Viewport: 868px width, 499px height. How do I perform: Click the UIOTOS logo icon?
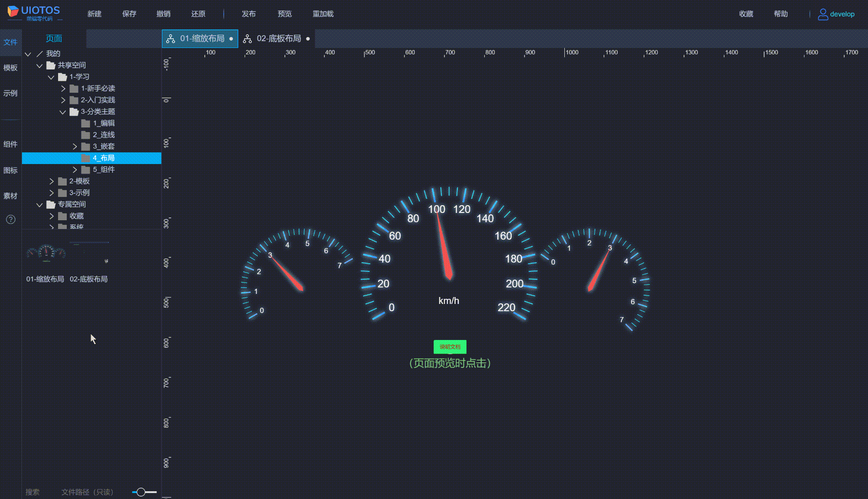[x=13, y=11]
